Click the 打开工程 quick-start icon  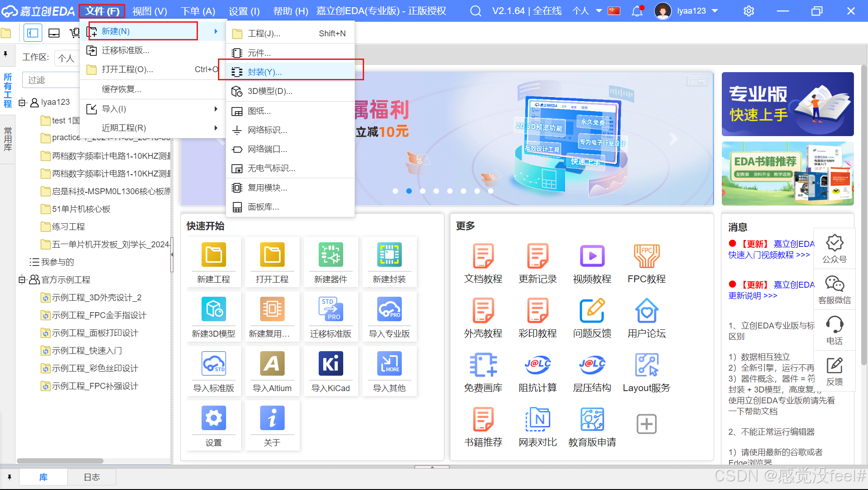272,255
